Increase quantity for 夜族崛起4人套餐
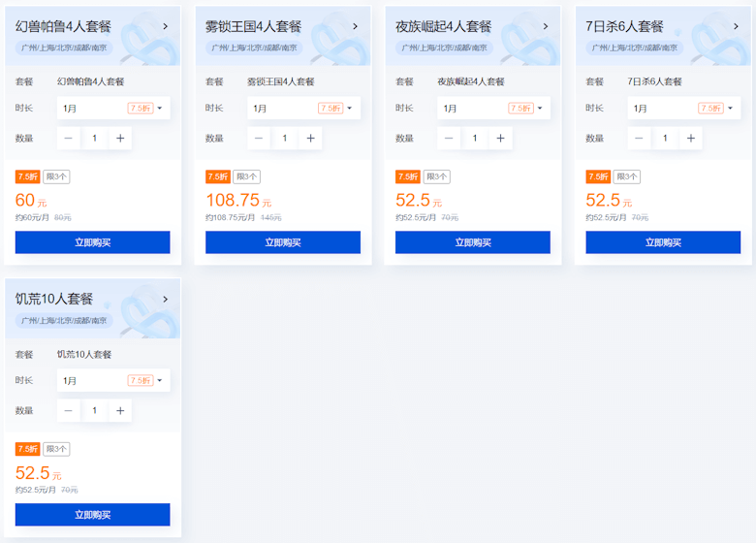Viewport: 756px width, 543px height. coord(500,139)
